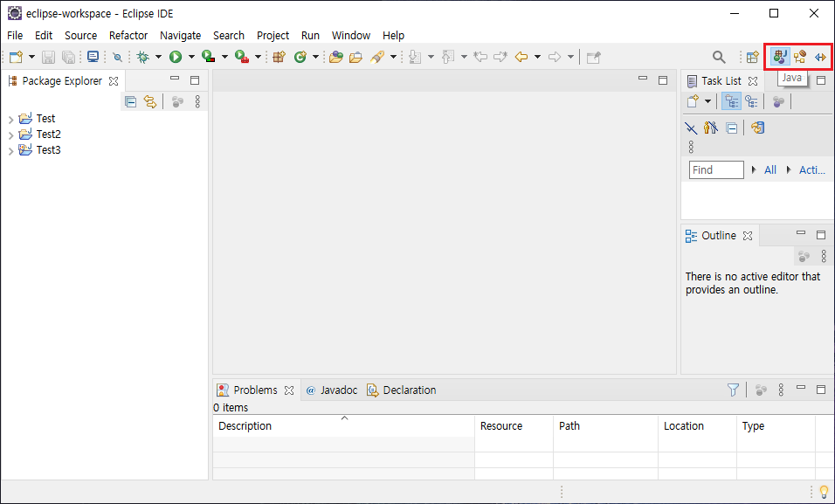The height and width of the screenshot is (504, 835).
Task: Click the Open Type folder icon
Action: pyautogui.click(x=336, y=57)
